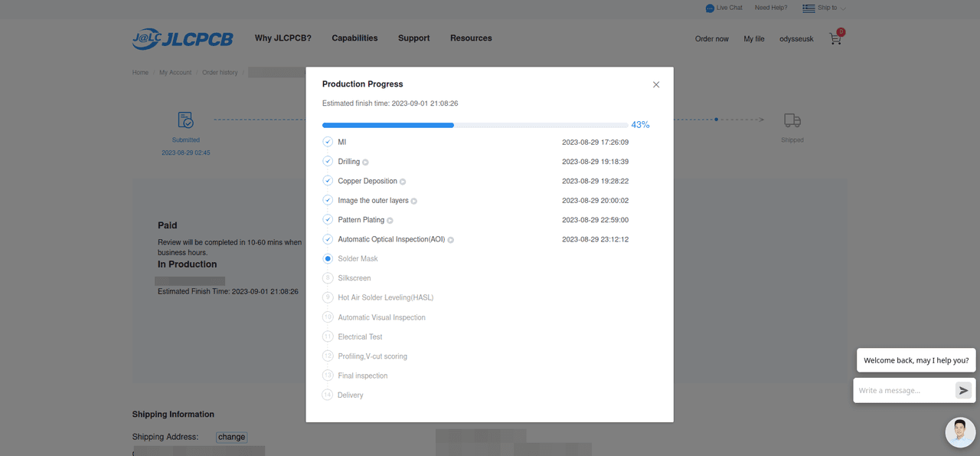This screenshot has width=980, height=456.
Task: Click the send message arrow icon
Action: click(x=963, y=390)
